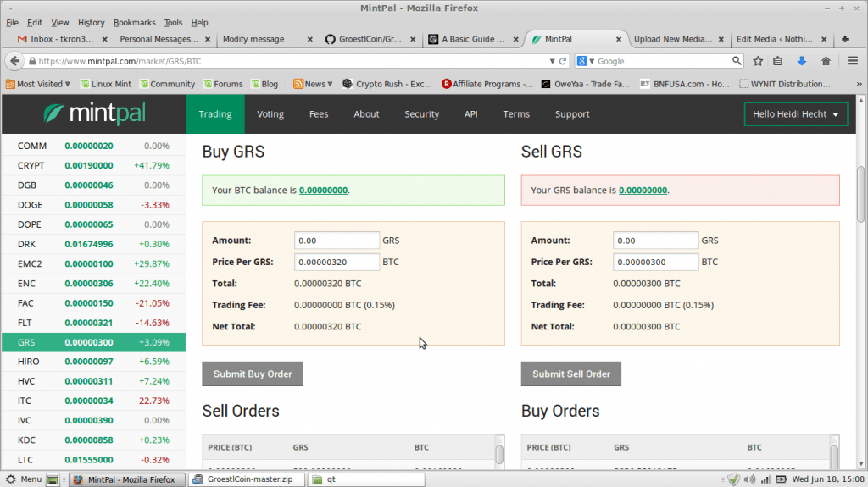Click the Submit Buy Order button
The height and width of the screenshot is (487, 868).
pos(253,374)
